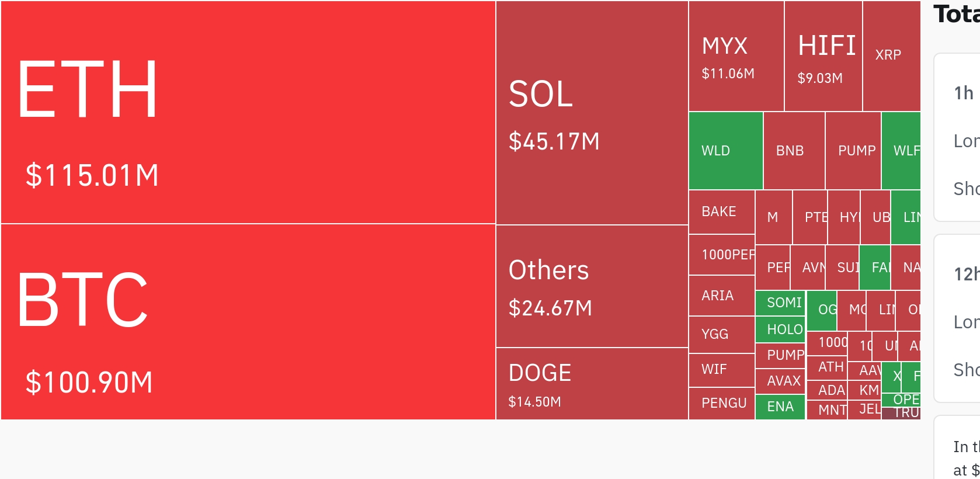Select the BTC $100.90M block

248,321
